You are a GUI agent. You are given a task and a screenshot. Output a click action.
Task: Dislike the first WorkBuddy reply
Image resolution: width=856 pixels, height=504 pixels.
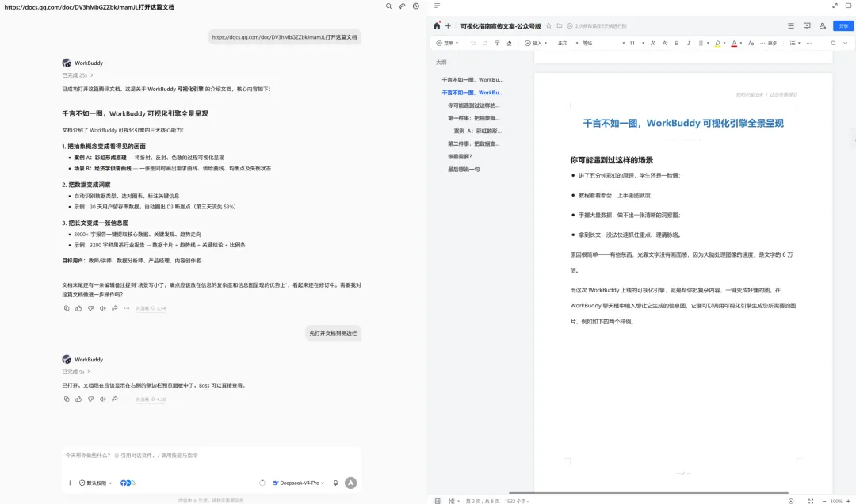[x=90, y=308]
